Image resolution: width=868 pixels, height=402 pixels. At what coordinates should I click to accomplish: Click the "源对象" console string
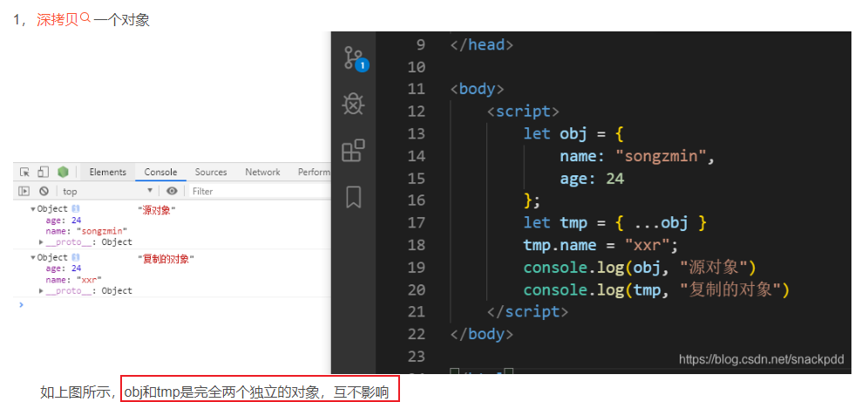coord(157,210)
